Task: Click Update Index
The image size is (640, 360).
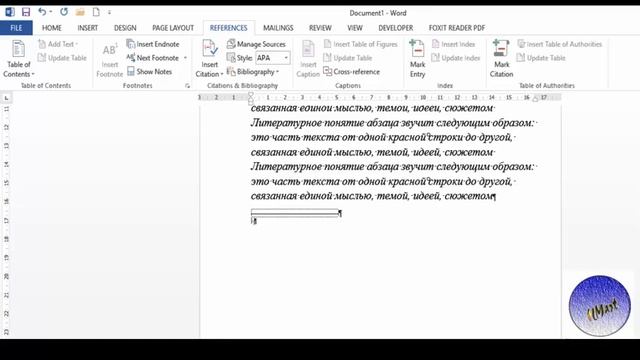Action: pos(456,58)
